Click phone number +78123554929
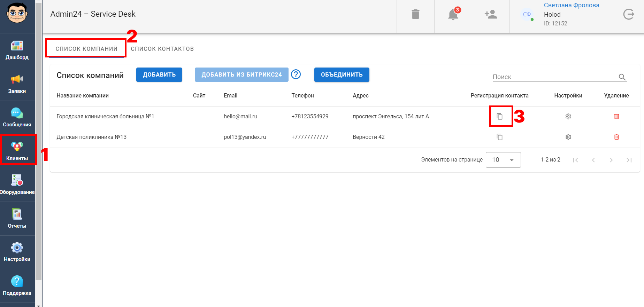Image resolution: width=644 pixels, height=307 pixels. (310, 117)
